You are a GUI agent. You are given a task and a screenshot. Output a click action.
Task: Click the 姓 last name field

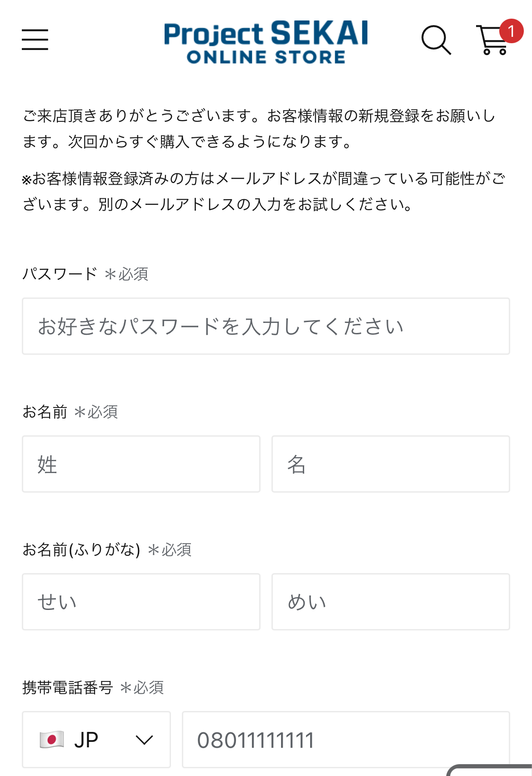tap(141, 464)
